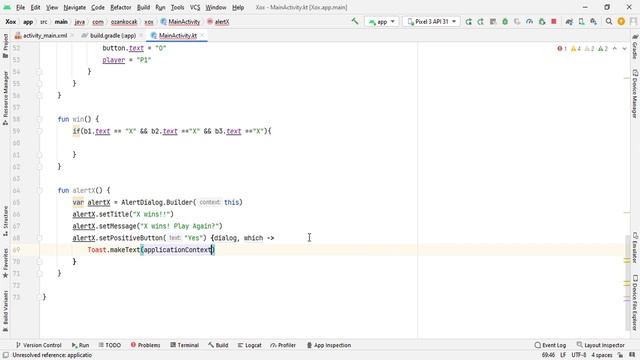This screenshot has width=640, height=360.
Task: Open the app run configuration dropdown
Action: coord(382,22)
